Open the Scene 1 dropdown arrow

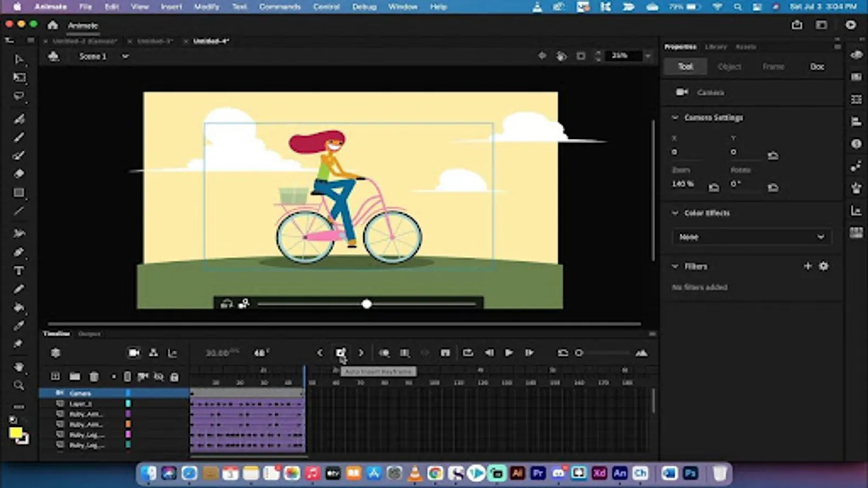click(125, 56)
